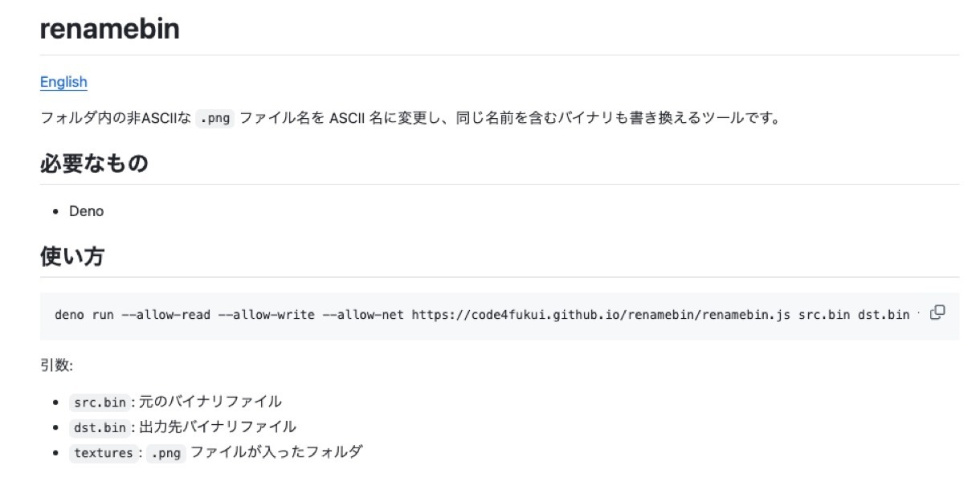Click the 使い方 heading
This screenshot has width=980, height=490.
(72, 257)
